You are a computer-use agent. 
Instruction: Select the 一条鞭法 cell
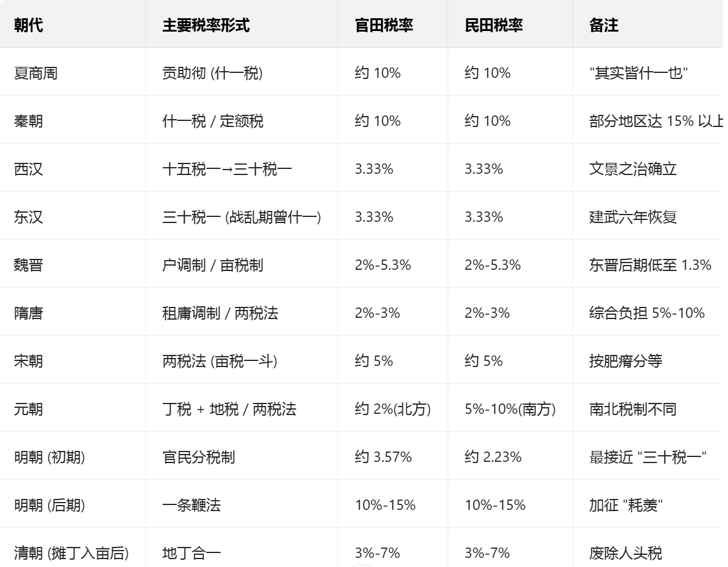(x=191, y=505)
